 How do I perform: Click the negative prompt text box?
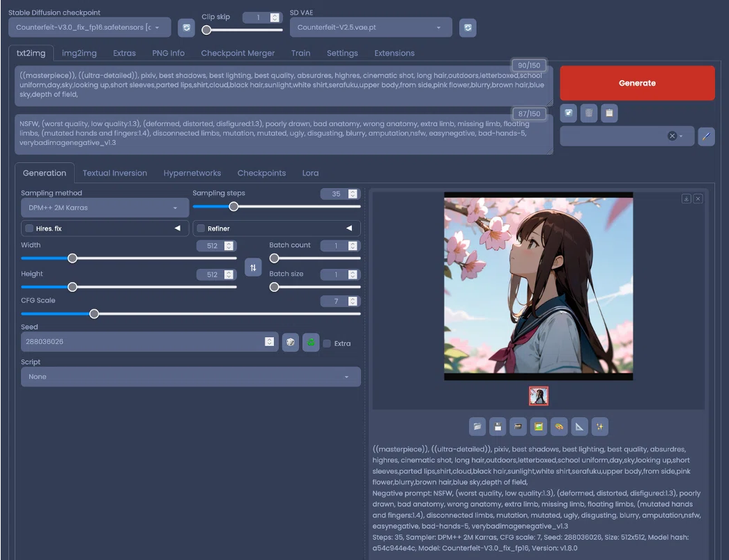[284, 134]
